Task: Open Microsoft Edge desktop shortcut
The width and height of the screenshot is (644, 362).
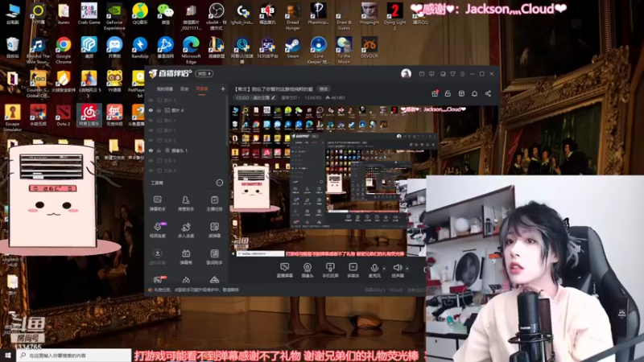Action: click(x=191, y=51)
